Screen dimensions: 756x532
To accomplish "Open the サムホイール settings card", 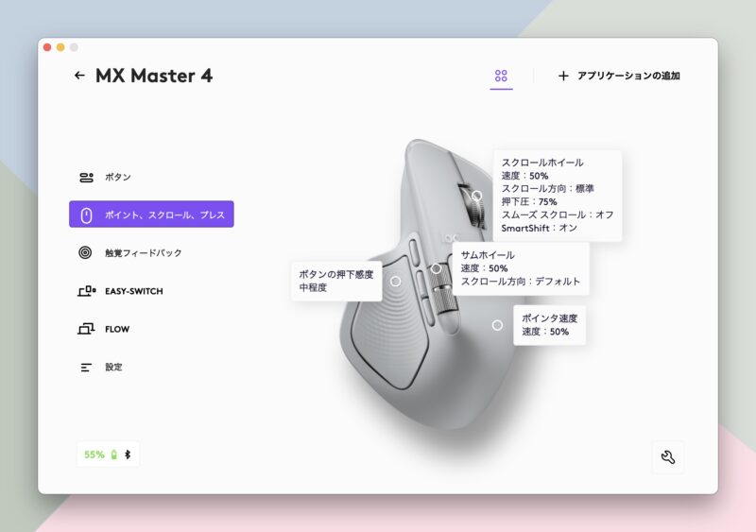I will coord(520,268).
